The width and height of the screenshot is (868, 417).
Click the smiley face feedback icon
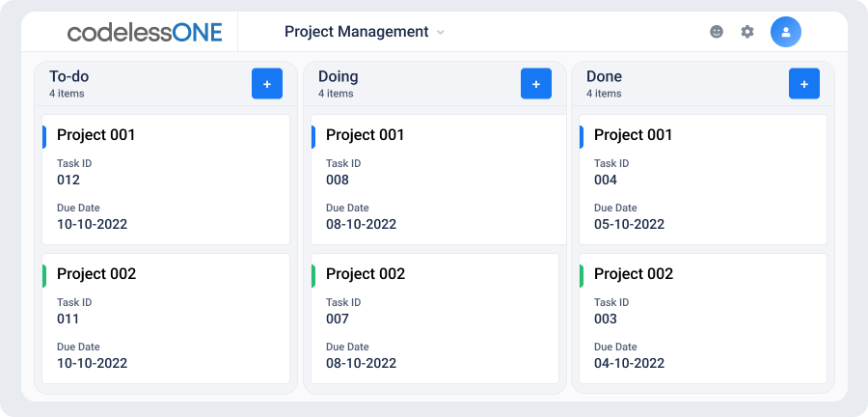(x=717, y=32)
